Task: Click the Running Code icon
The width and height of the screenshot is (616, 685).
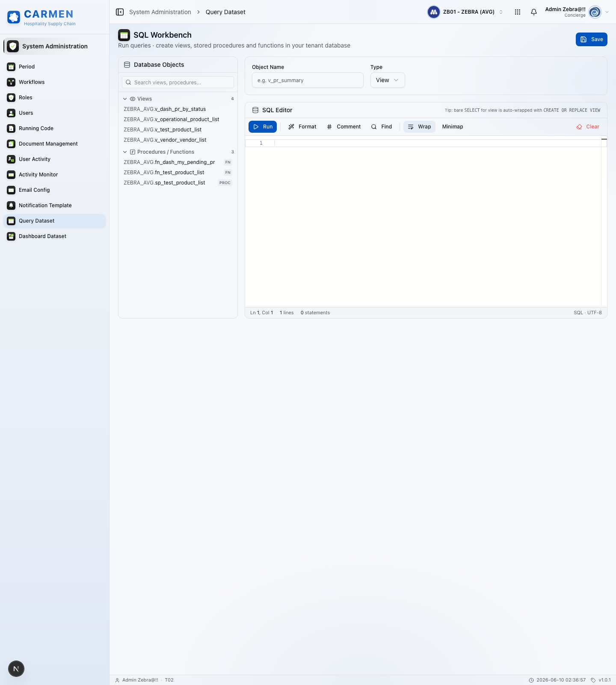Action: (11, 128)
